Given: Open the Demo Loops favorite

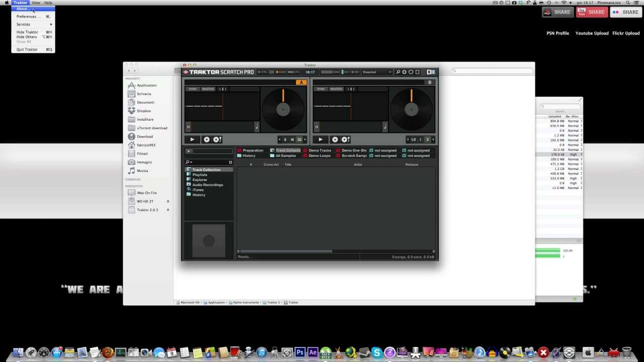Looking at the screenshot, I should (x=316, y=156).
